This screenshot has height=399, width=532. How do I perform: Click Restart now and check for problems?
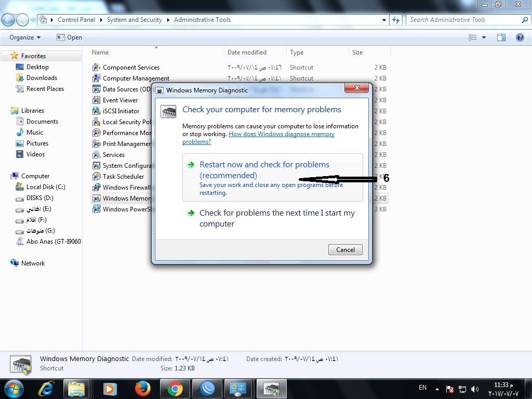pyautogui.click(x=272, y=178)
